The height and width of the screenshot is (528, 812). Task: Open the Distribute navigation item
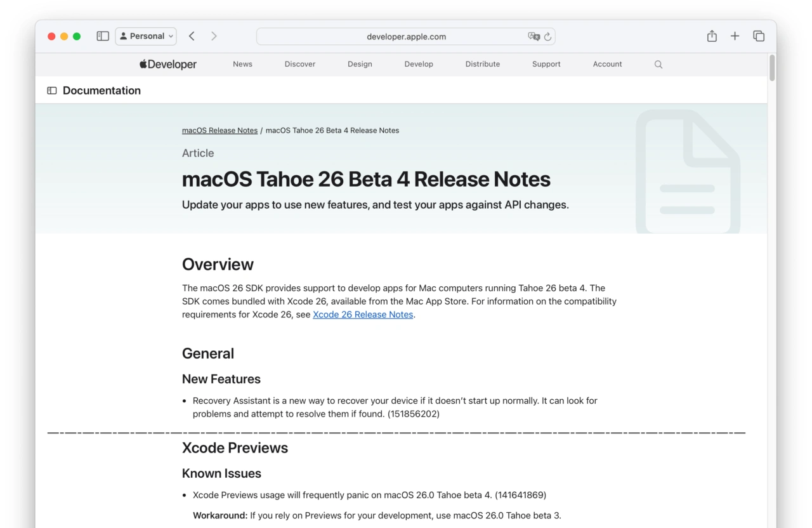(482, 64)
